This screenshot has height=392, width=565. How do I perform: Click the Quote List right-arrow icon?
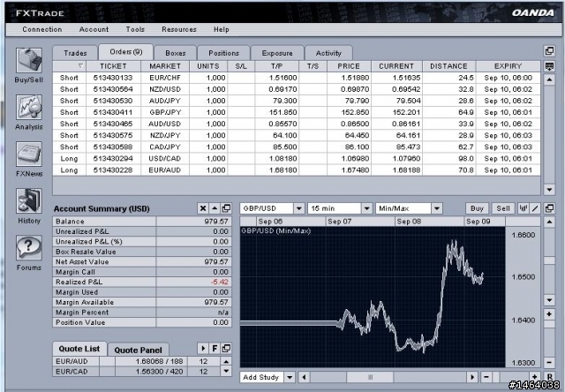(x=203, y=349)
